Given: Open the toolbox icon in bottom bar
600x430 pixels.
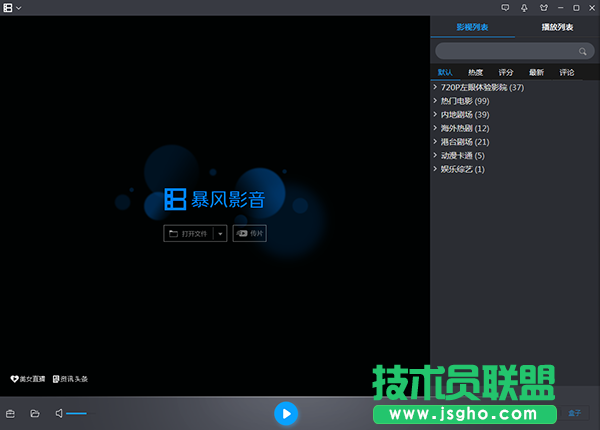Looking at the screenshot, I should [11, 413].
